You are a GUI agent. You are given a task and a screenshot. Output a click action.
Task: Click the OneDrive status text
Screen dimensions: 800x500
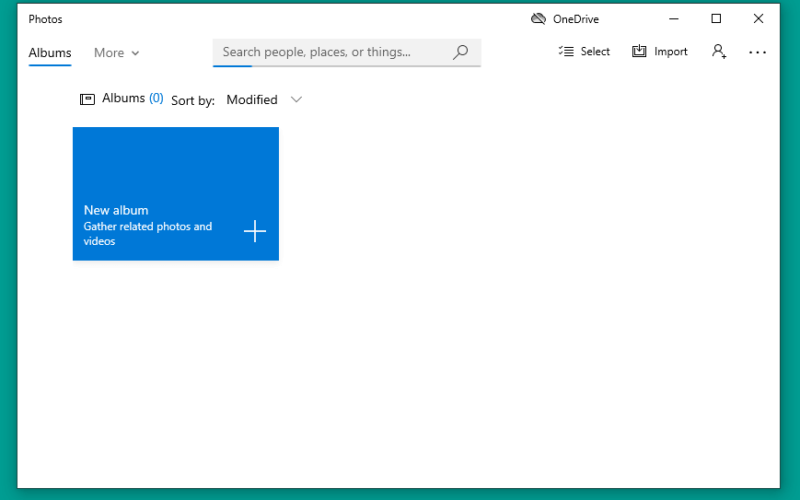click(x=576, y=19)
